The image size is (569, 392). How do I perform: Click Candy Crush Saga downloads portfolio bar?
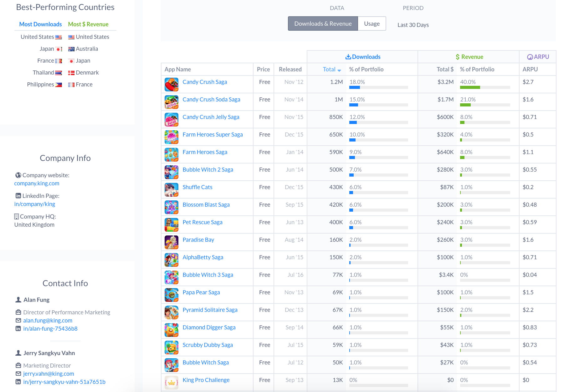[x=379, y=87]
